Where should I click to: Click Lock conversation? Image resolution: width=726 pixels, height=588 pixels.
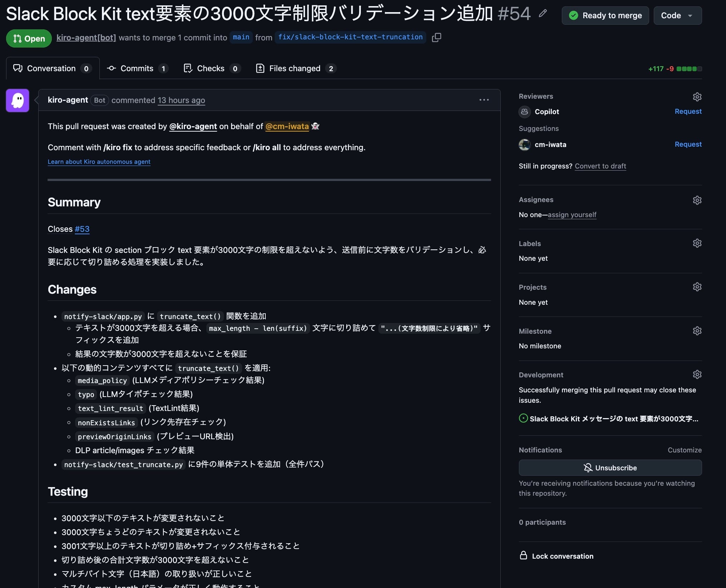coord(563,556)
